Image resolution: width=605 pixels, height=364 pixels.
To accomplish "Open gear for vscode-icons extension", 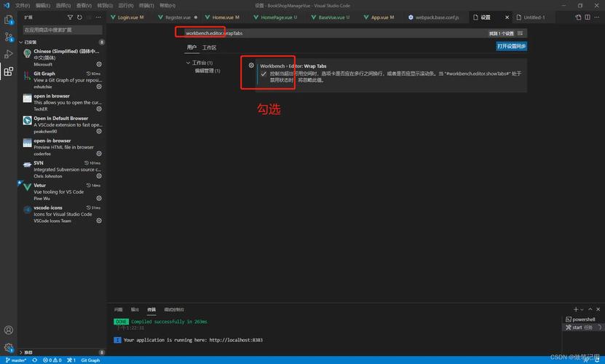I will (x=99, y=221).
